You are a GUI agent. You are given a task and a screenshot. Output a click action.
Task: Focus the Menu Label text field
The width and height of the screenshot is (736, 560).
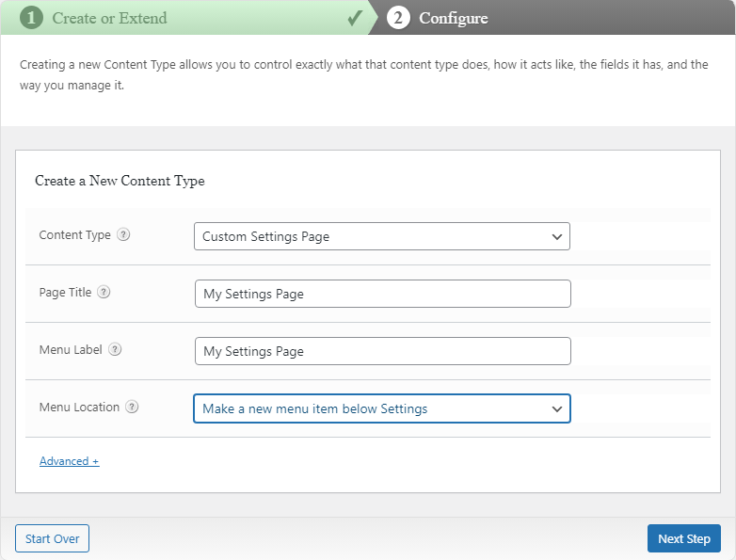pyautogui.click(x=382, y=351)
